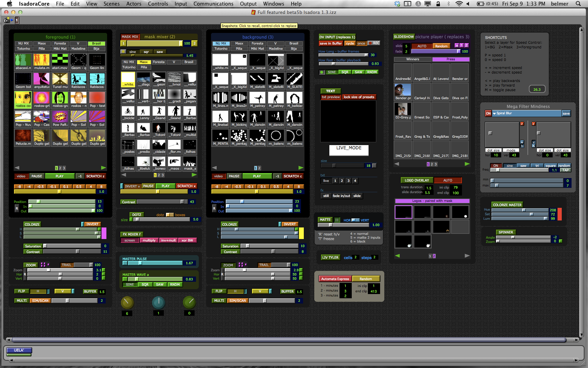Select the M_kicking background clip
Viewport: 588px width, 368px height.
pos(239,118)
